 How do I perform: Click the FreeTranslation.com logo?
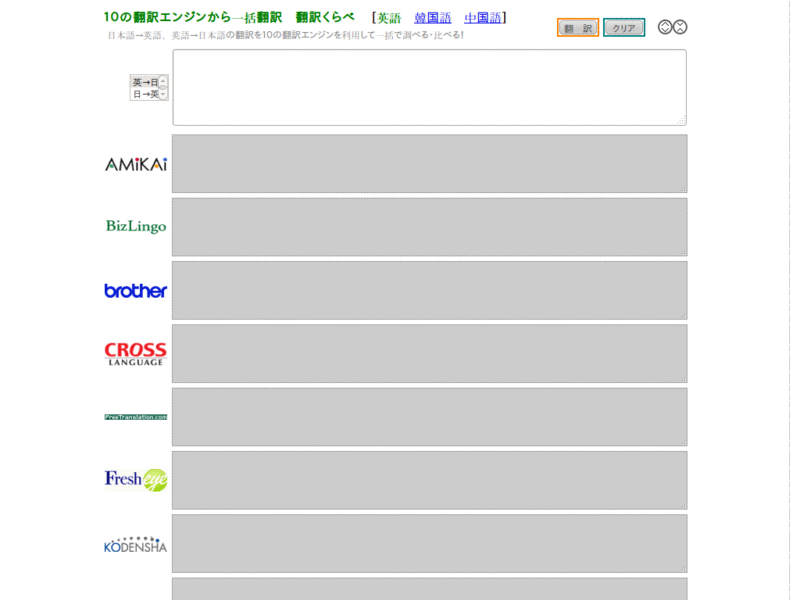(136, 417)
